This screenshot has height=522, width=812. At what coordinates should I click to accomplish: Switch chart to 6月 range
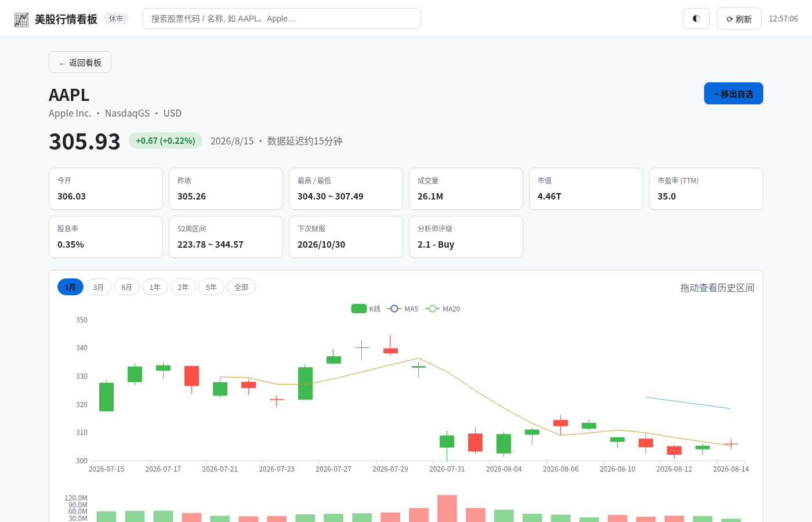coord(126,287)
